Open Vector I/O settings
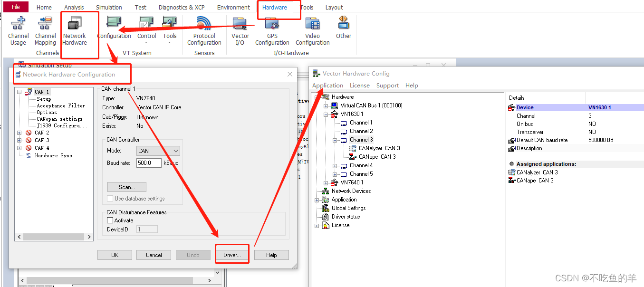644x287 pixels. click(240, 31)
